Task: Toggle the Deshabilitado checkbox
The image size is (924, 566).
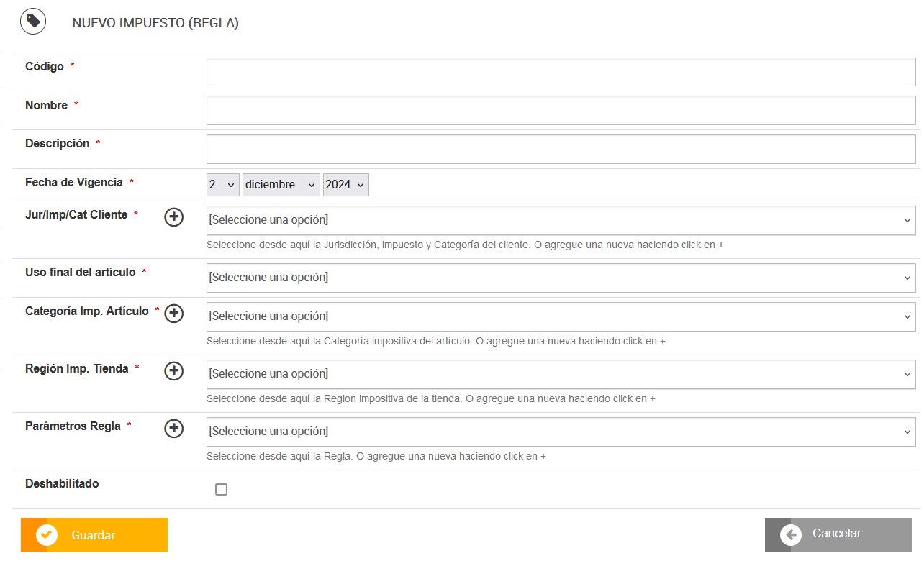Action: 221,490
